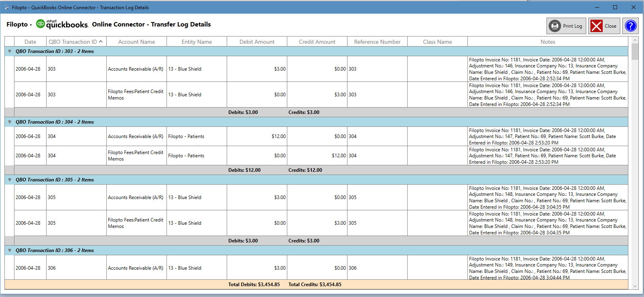Select Filopto Fees:Patient Credit Memos in transaction 305
The width and height of the screenshot is (644, 297).
(136, 223)
